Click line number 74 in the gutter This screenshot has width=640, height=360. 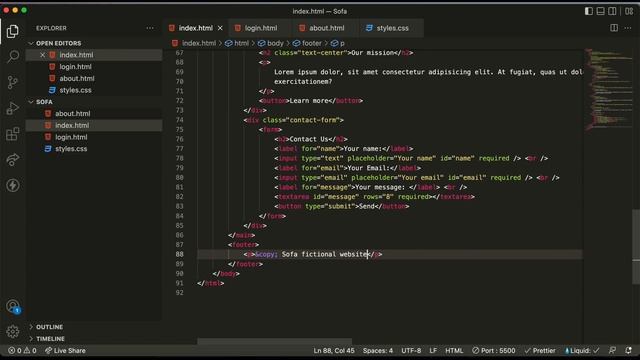(179, 120)
